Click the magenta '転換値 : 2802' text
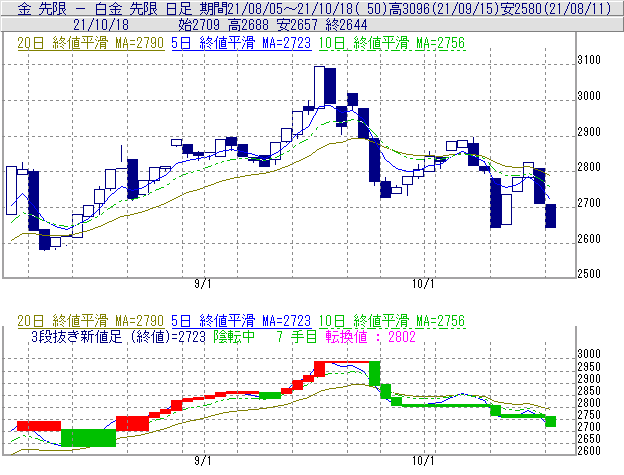Viewport: 624px width, 475px height. coord(370,337)
